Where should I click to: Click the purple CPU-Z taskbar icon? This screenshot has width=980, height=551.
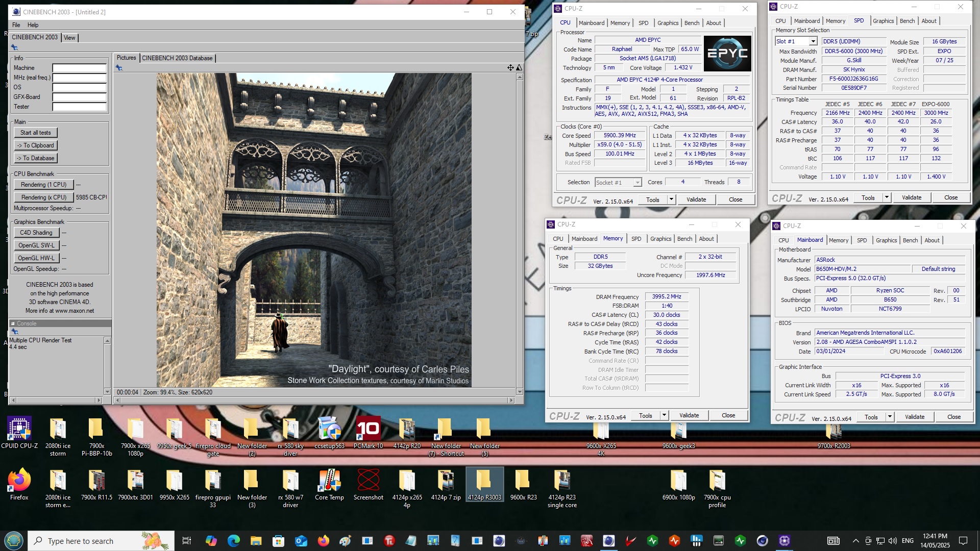(x=785, y=541)
